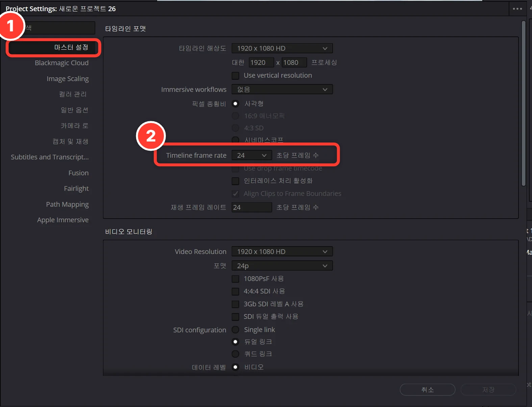The image size is (532, 407).
Task: Select 듀얼 링크 SDI configuration
Action: [235, 342]
